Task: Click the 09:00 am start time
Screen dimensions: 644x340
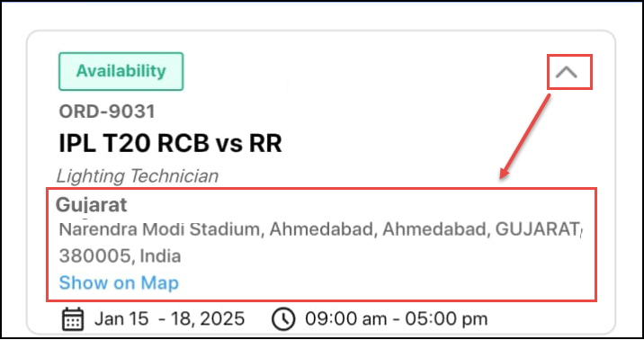Action: (345, 319)
